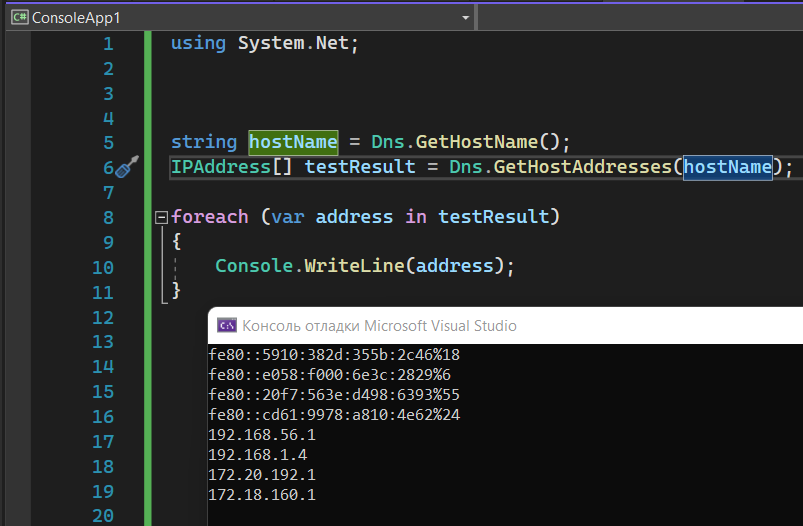This screenshot has width=803, height=526.
Task: Click the 'in' keyword on line 8
Action: pyautogui.click(x=416, y=217)
